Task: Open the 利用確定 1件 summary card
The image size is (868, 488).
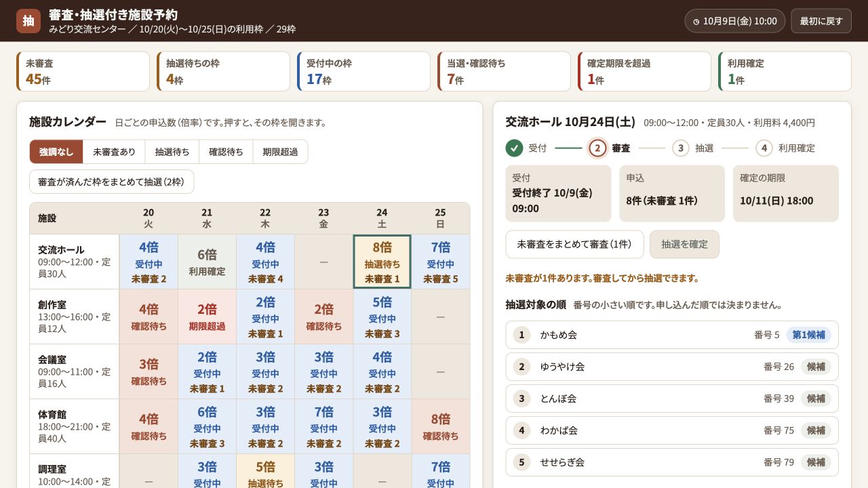Action: tap(785, 71)
